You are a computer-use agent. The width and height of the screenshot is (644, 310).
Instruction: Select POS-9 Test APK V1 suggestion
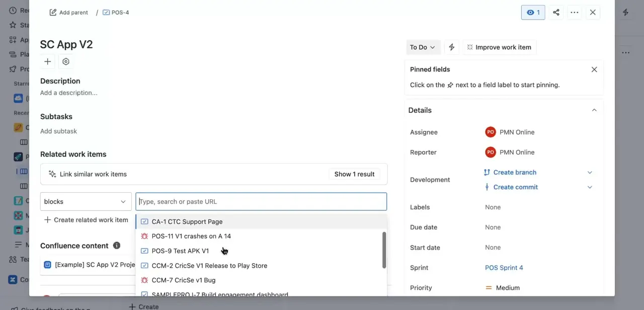coord(259,251)
